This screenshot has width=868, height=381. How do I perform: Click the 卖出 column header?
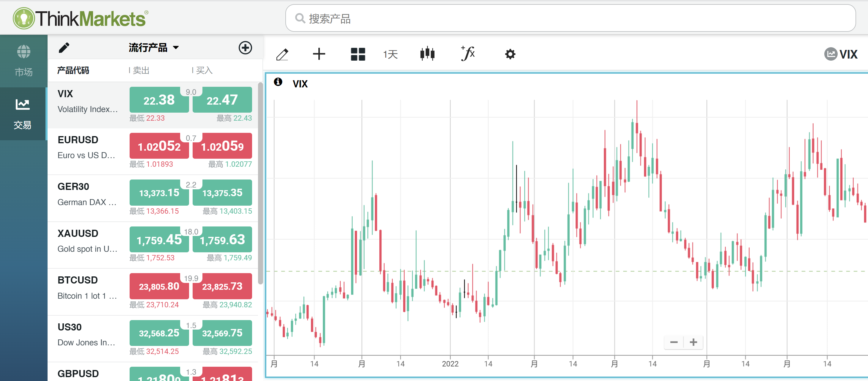click(x=141, y=70)
